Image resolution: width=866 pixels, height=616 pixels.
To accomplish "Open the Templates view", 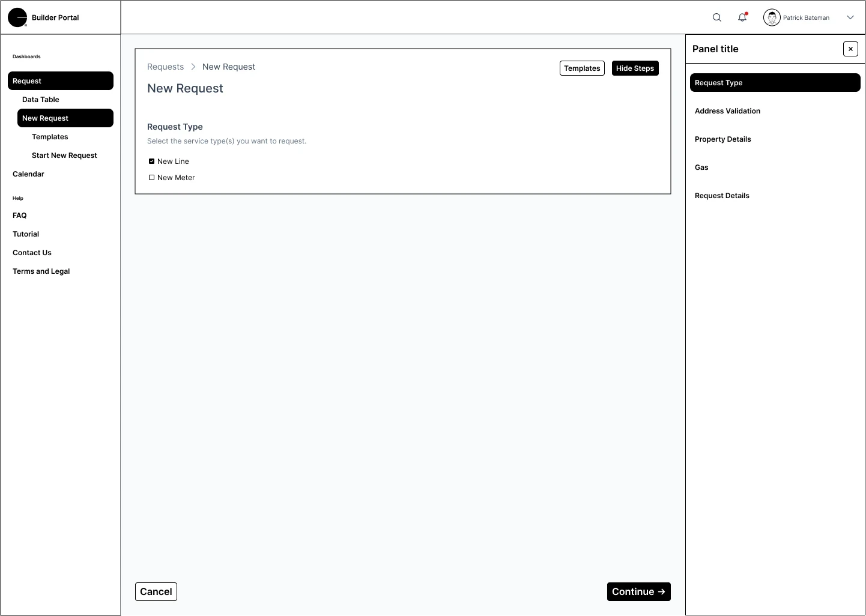I will pyautogui.click(x=581, y=68).
